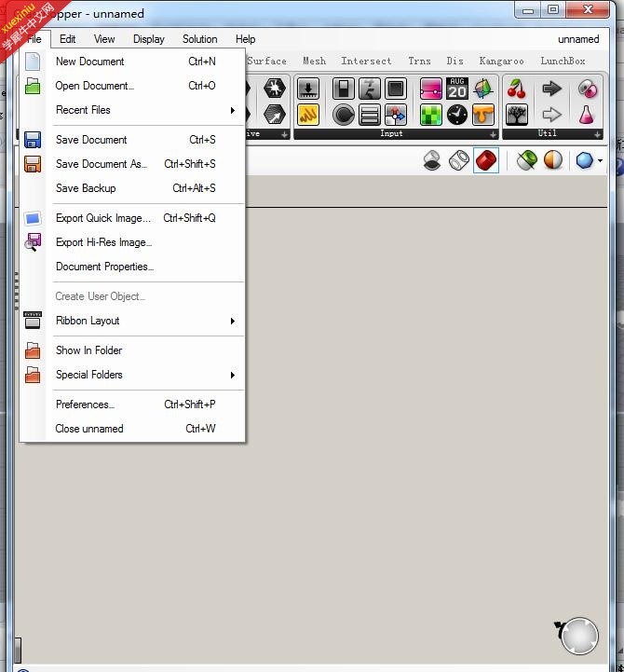Image resolution: width=624 pixels, height=672 pixels.
Task: Select the yellow Panel component icon
Action: pyautogui.click(x=308, y=115)
